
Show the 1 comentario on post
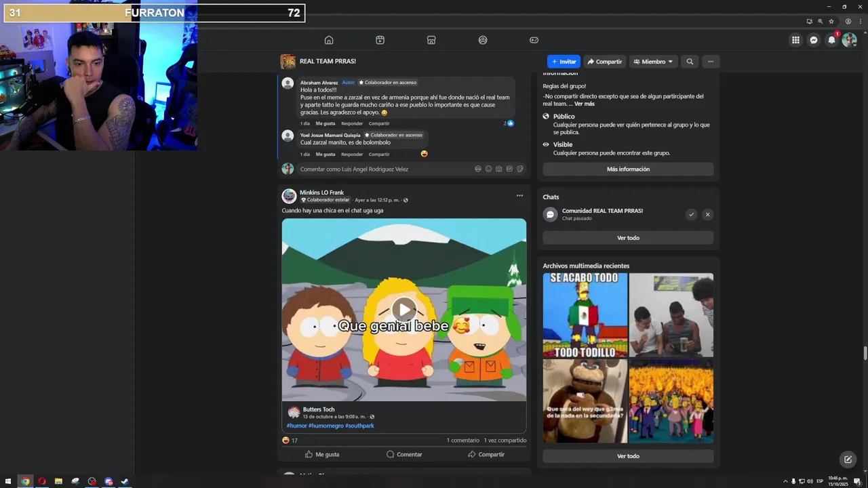(x=463, y=441)
